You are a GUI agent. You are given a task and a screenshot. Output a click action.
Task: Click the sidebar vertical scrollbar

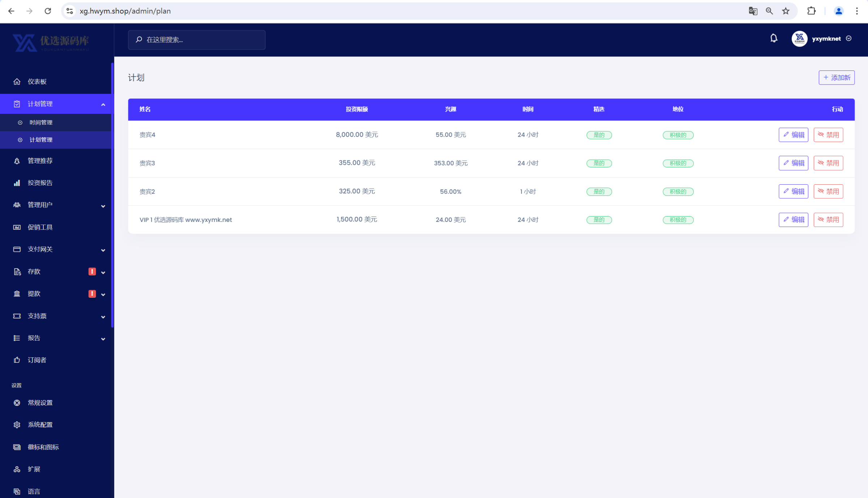click(112, 195)
